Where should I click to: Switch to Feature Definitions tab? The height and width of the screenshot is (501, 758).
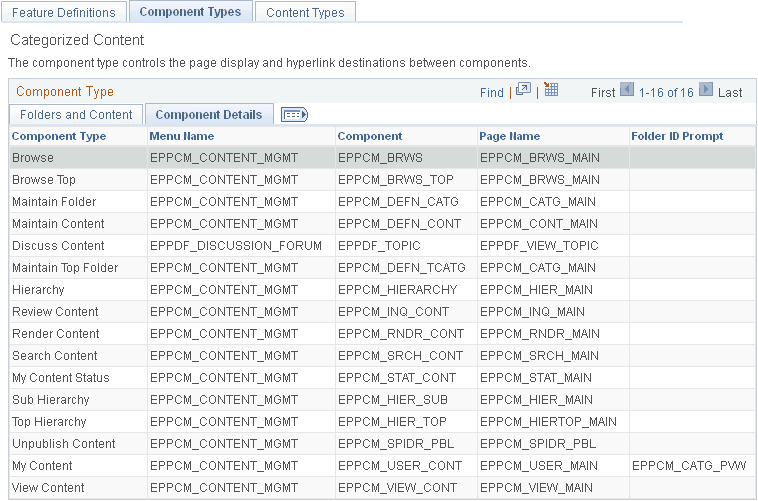64,12
